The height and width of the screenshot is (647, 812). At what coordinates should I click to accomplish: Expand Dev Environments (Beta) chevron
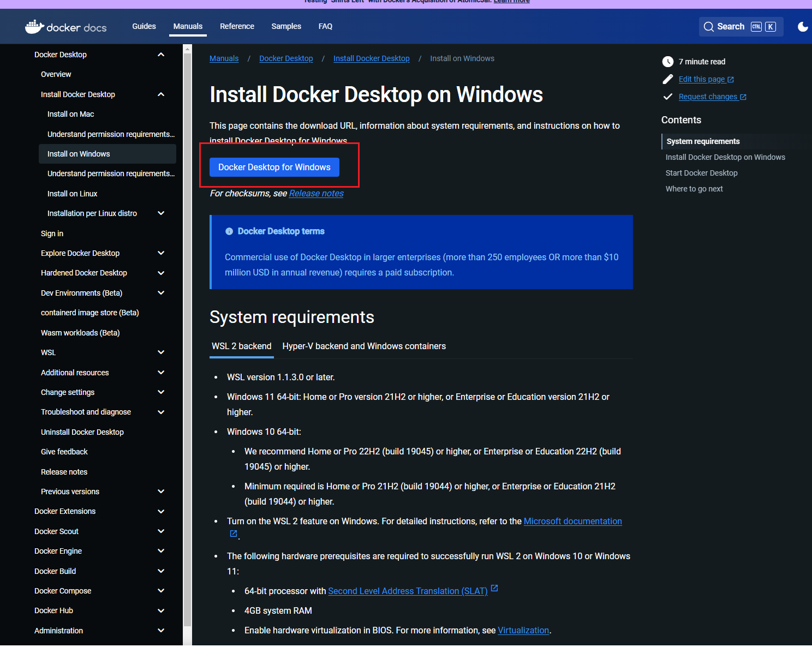click(161, 293)
